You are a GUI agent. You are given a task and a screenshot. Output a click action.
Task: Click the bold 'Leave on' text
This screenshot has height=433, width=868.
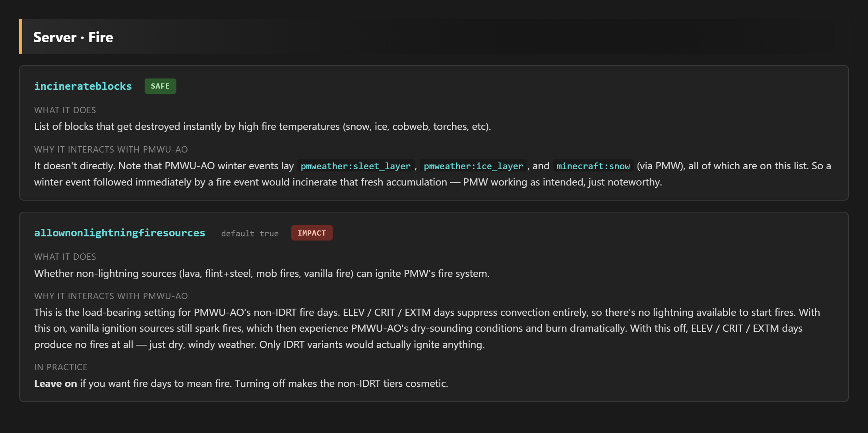tap(55, 383)
